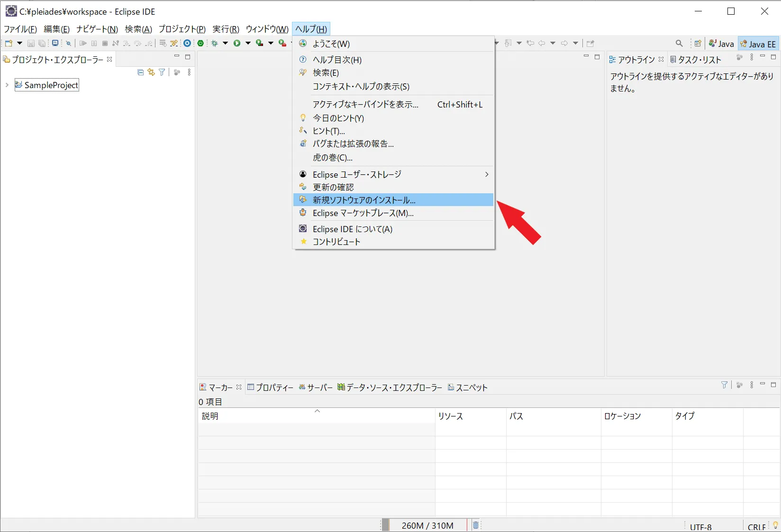This screenshot has width=781, height=532.
Task: Open the 実行(R) menu
Action: (226, 29)
